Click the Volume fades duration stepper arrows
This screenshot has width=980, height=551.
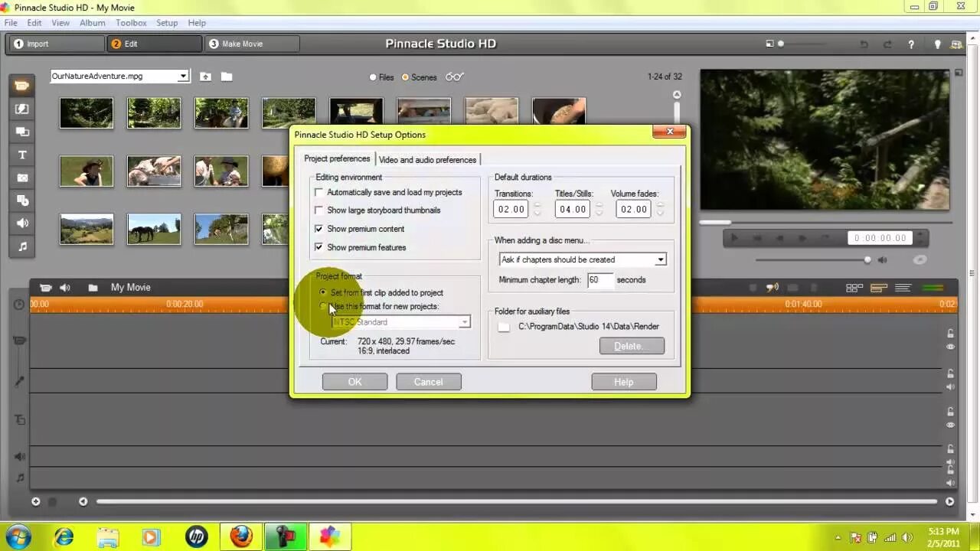[660, 209]
